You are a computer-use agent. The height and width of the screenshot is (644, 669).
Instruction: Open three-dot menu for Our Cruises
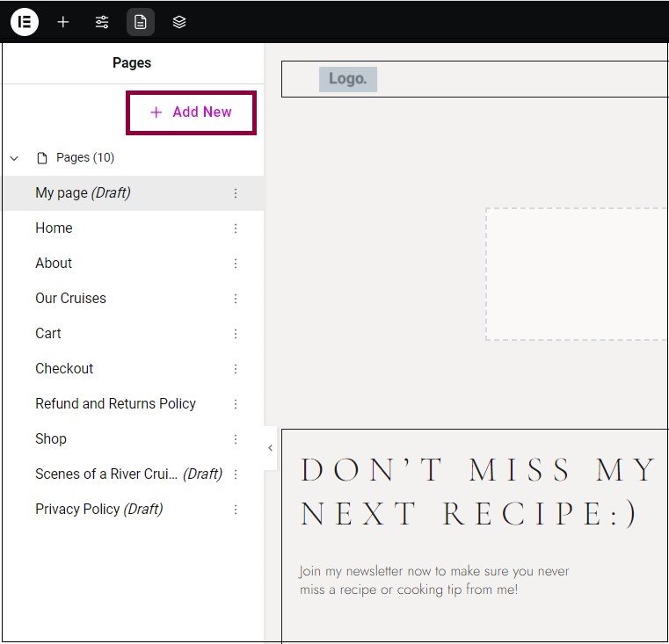tap(236, 299)
